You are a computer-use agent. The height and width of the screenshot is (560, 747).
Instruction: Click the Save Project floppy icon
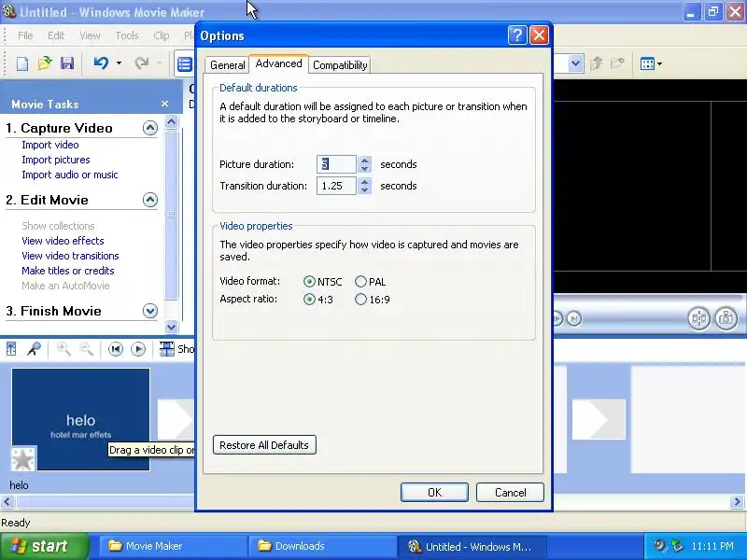coord(67,63)
